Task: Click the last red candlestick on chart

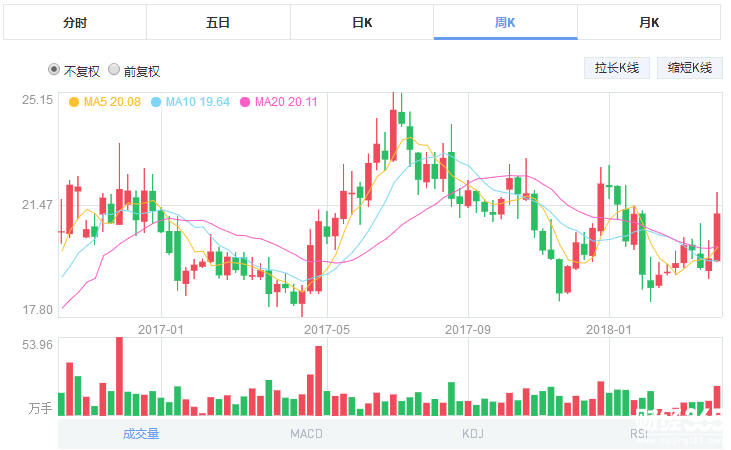Action: pos(717,235)
